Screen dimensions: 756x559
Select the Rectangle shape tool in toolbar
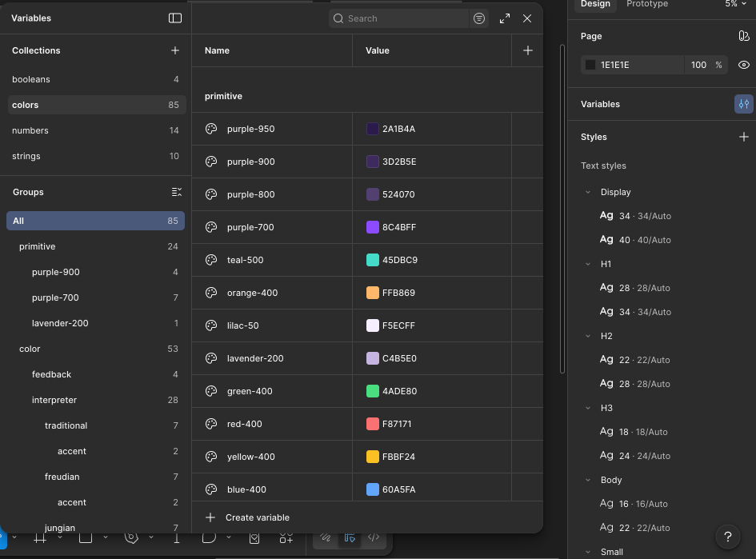point(86,537)
